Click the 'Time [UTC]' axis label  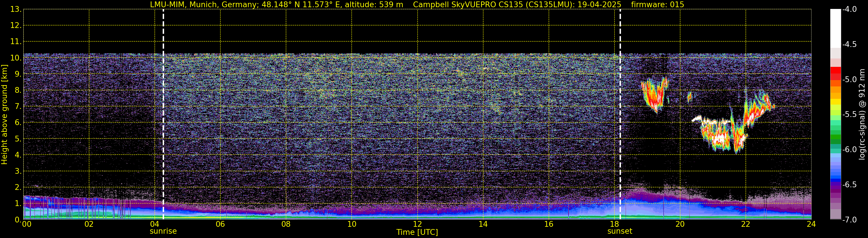coord(417,232)
